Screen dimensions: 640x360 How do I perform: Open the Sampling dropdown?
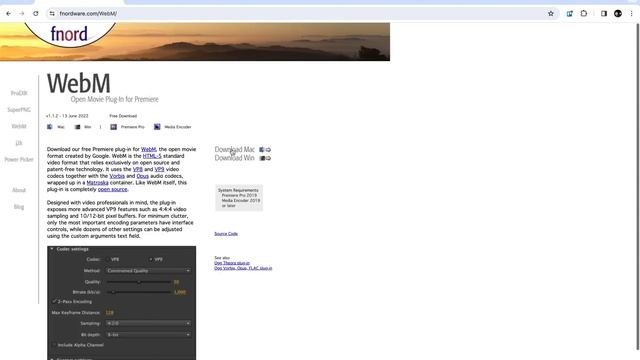[x=149, y=323]
